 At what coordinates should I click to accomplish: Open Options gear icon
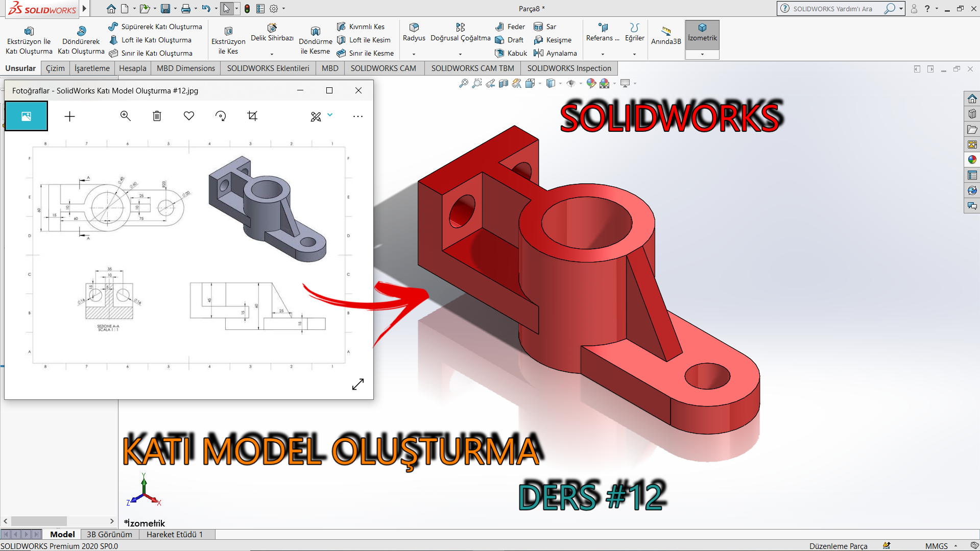tap(274, 9)
